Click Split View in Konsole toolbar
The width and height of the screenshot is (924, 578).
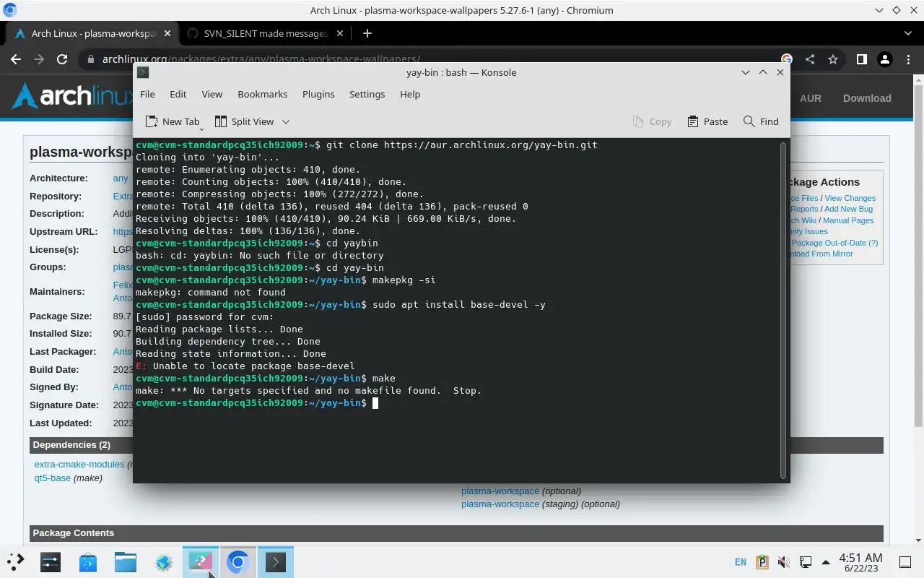click(x=245, y=121)
